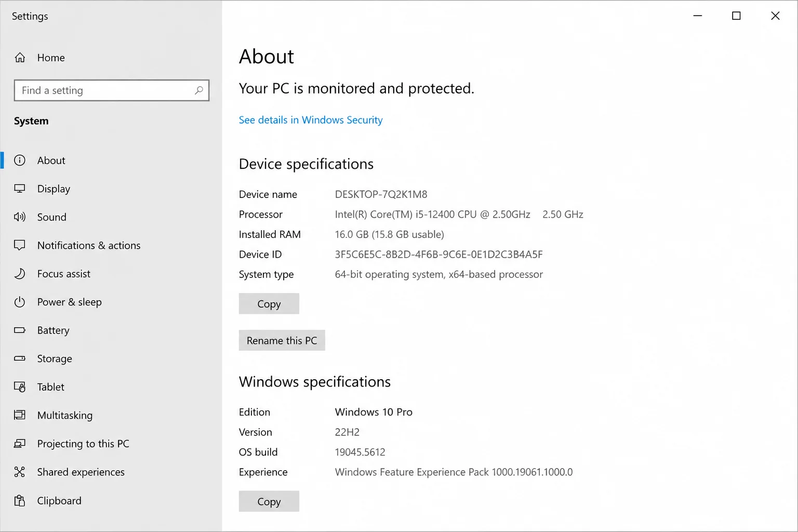Click the System type label

pos(267,274)
